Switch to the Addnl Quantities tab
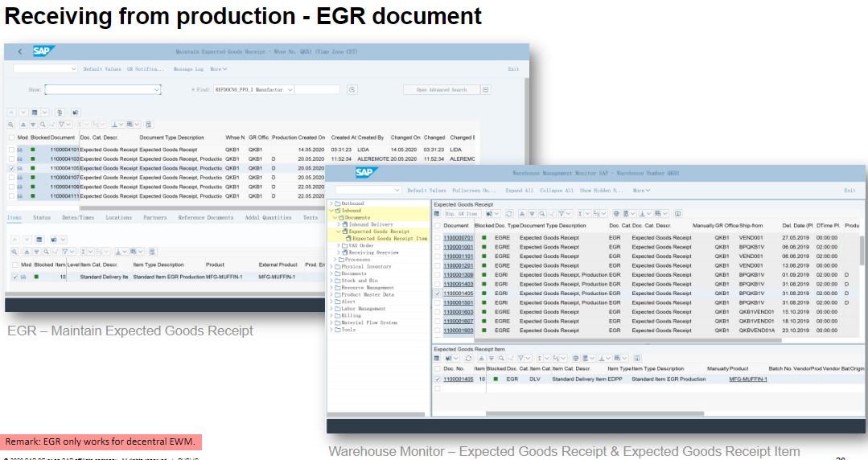This screenshot has height=460, width=868. click(x=269, y=218)
